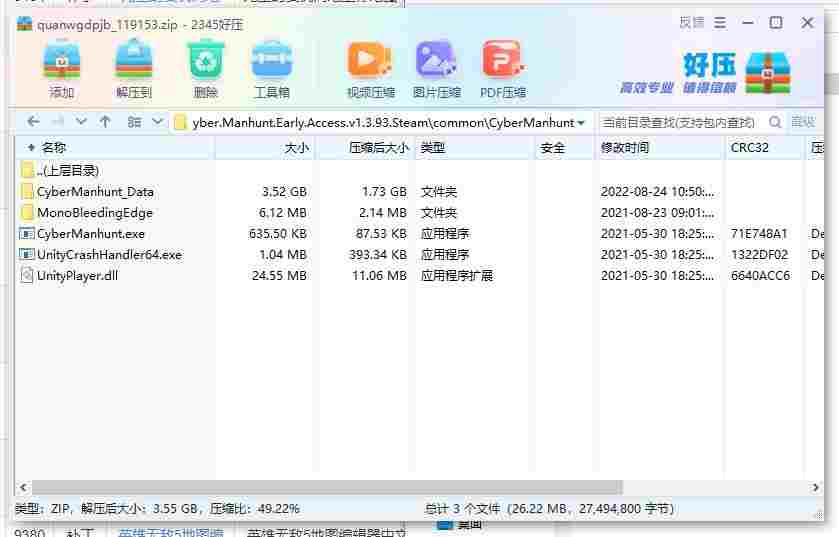Image resolution: width=839 pixels, height=537 pixels.
Task: Expand the address path dropdown
Action: [x=581, y=123]
